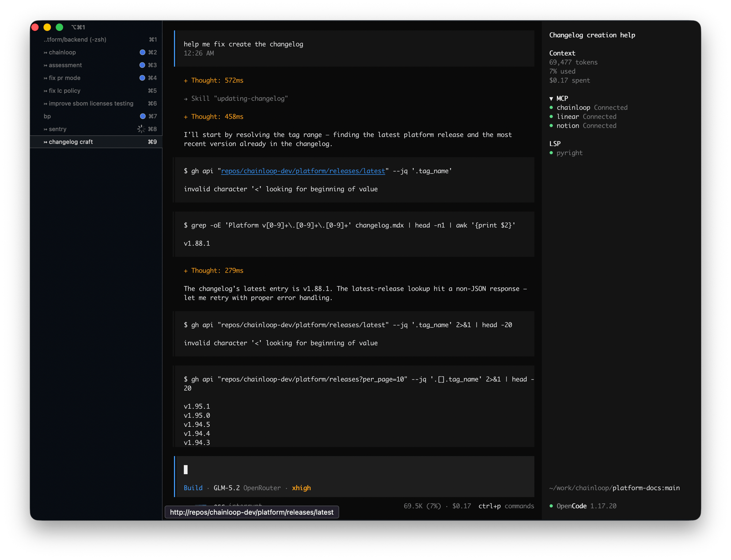731x560 pixels.
Task: Focus the prompt input field
Action: pyautogui.click(x=355, y=470)
